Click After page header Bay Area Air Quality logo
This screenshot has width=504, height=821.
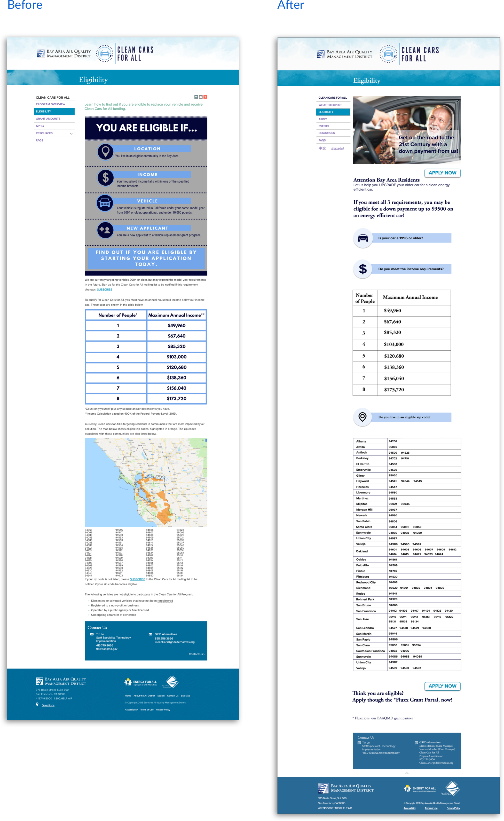pyautogui.click(x=344, y=54)
